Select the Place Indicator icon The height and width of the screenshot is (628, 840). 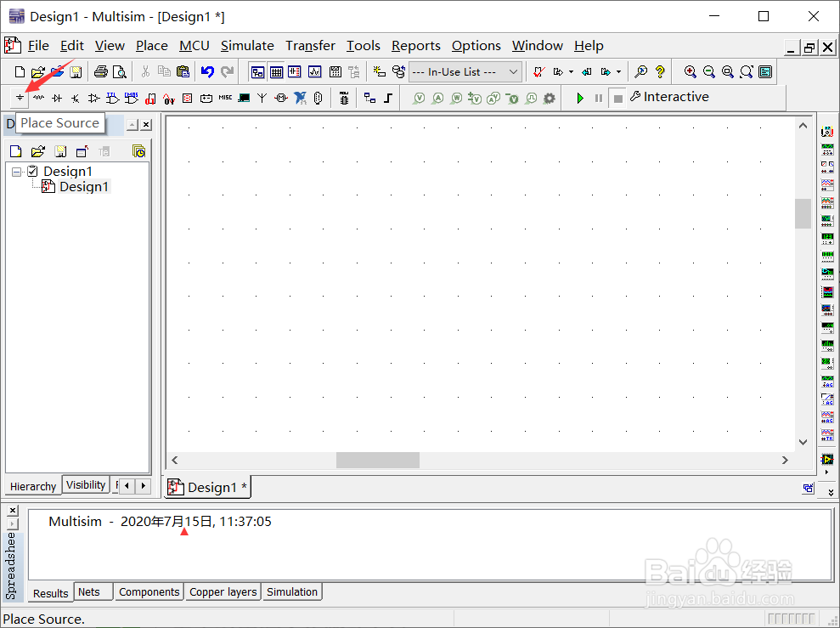tap(188, 98)
